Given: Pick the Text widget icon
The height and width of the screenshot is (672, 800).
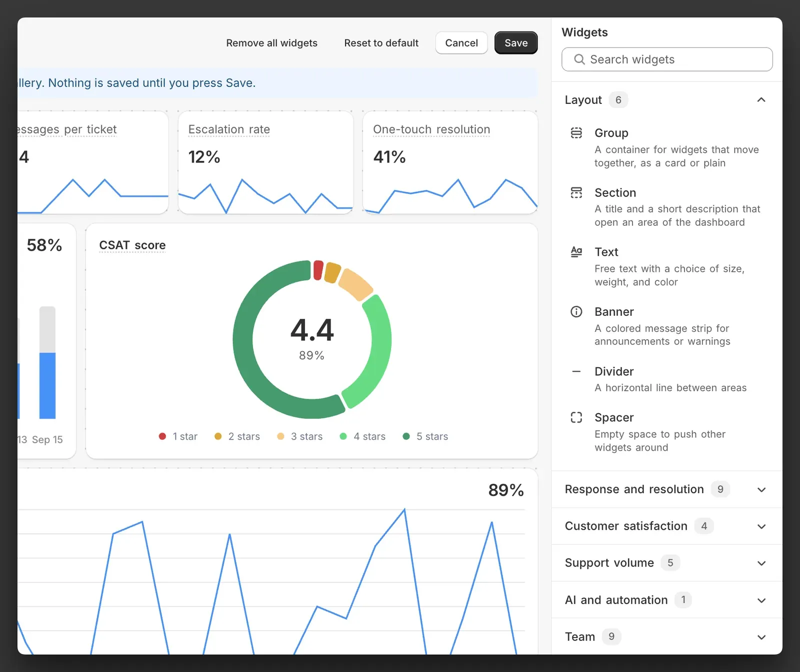Looking at the screenshot, I should [576, 252].
